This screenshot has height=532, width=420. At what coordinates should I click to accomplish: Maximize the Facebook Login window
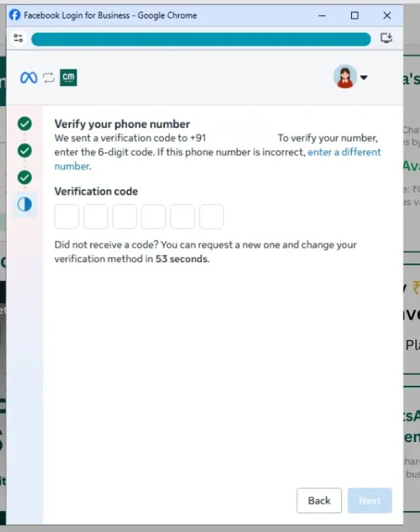354,15
